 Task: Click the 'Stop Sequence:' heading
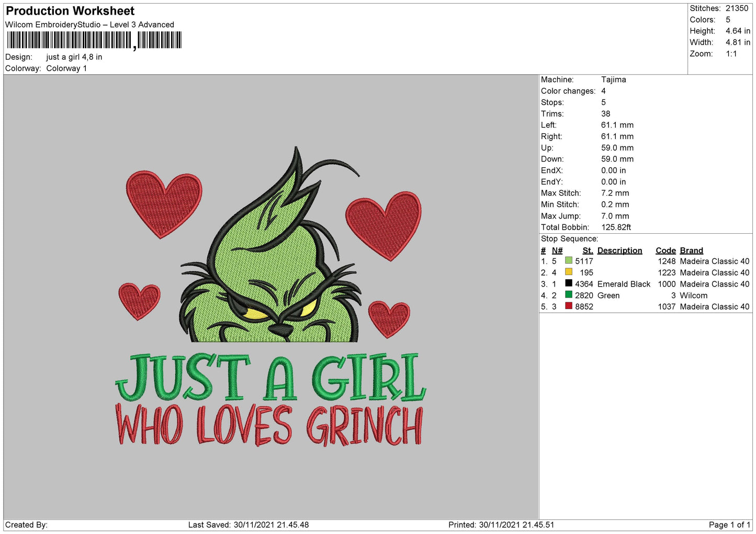[x=569, y=239]
